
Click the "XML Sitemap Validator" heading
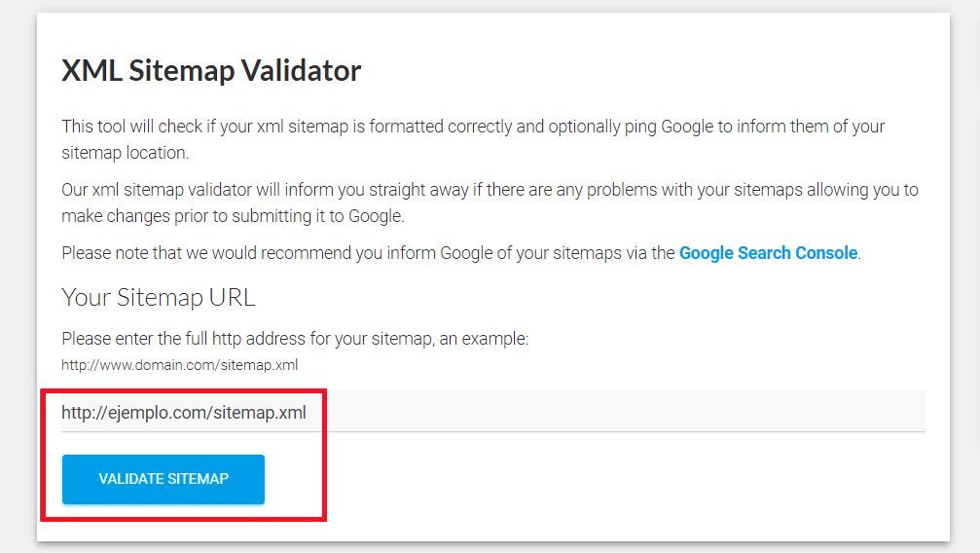pyautogui.click(x=211, y=71)
